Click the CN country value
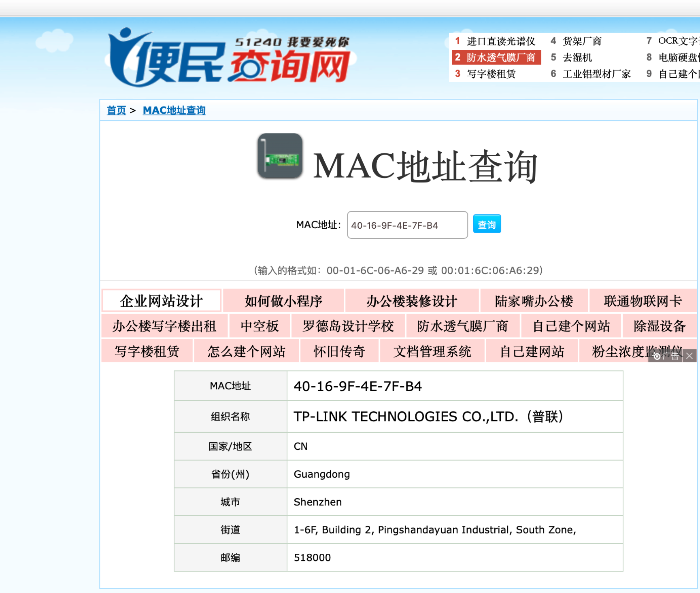700x593 pixels. [301, 446]
